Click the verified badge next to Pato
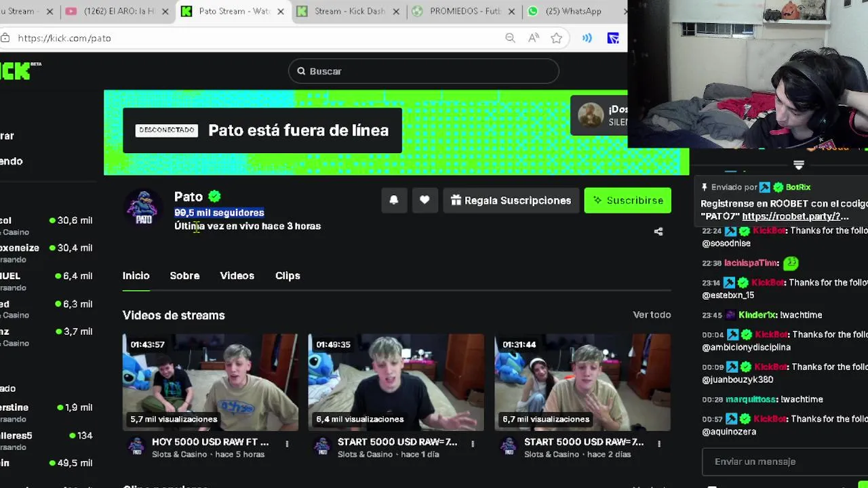 point(214,197)
